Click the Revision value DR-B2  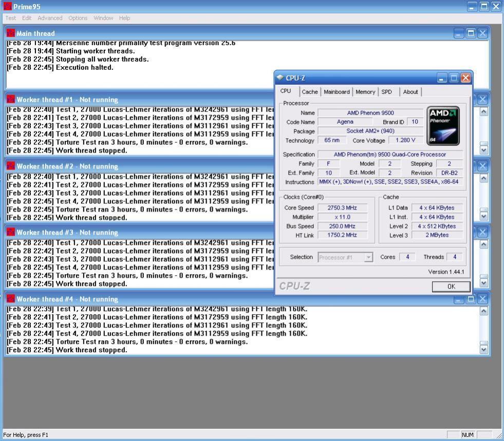click(450, 173)
